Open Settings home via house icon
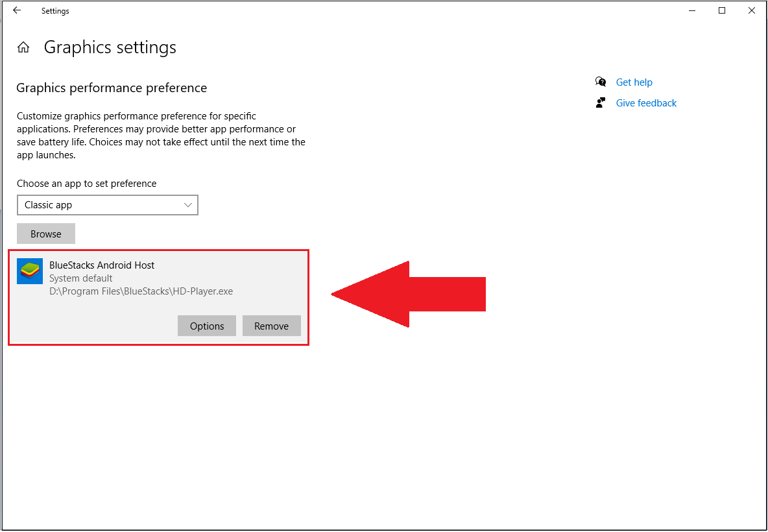The height and width of the screenshot is (532, 768). click(x=23, y=47)
